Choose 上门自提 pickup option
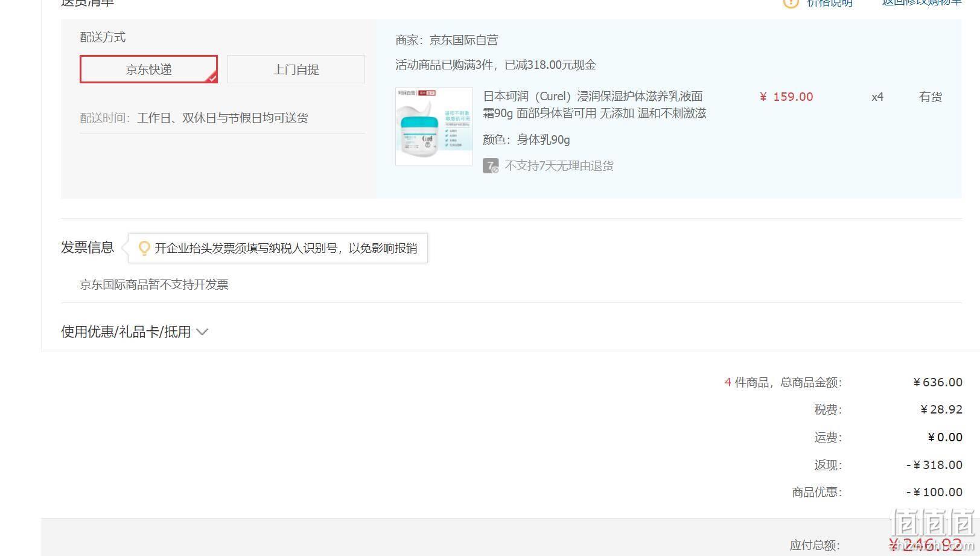The image size is (980, 556). 296,69
